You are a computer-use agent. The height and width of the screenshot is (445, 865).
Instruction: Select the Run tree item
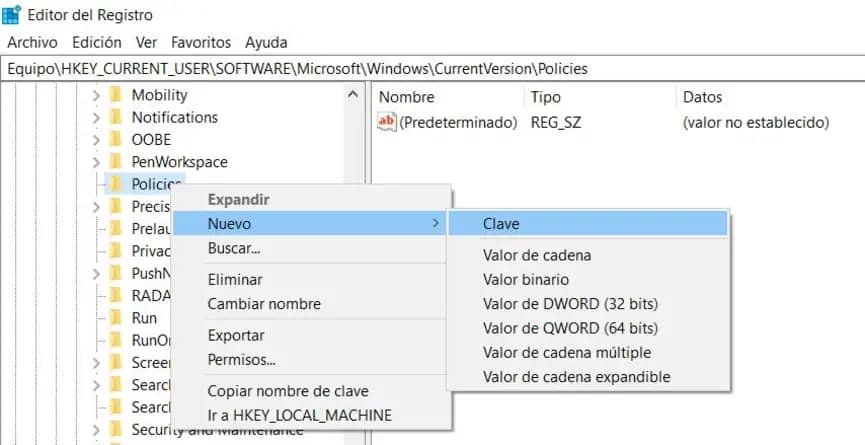coord(144,318)
